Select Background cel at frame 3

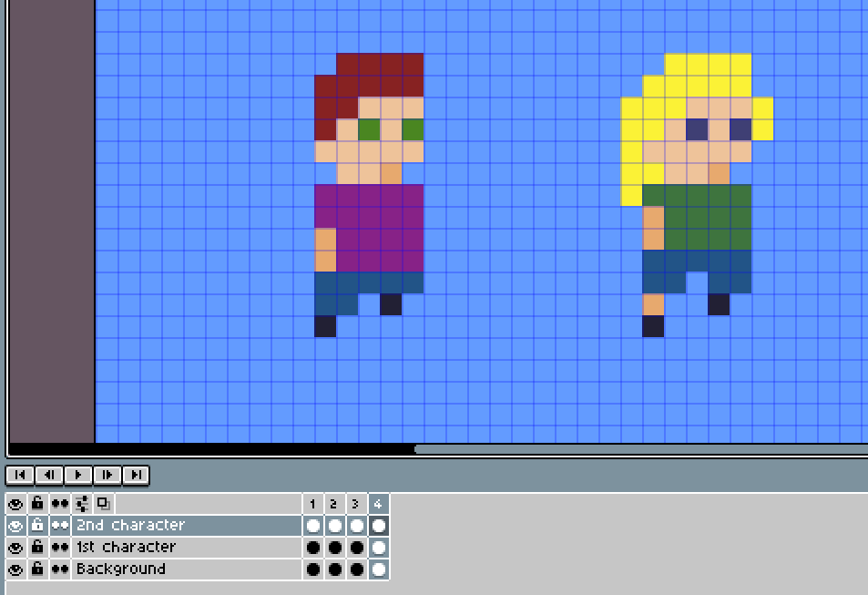point(357,569)
